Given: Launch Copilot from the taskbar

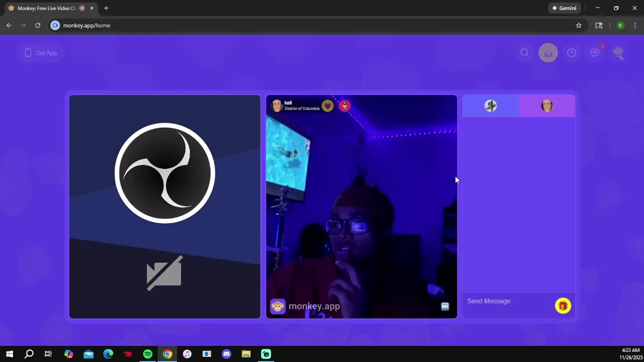Looking at the screenshot, I should click(69, 354).
